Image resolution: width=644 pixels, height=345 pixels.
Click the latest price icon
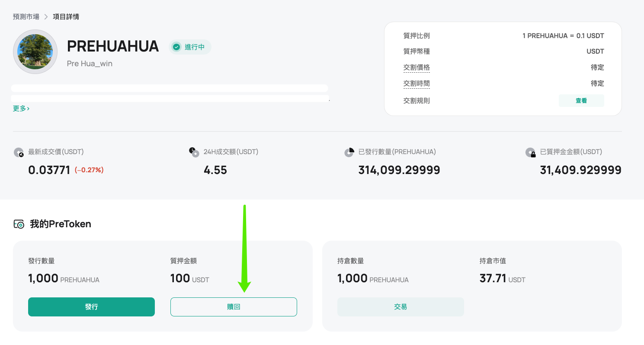19,152
